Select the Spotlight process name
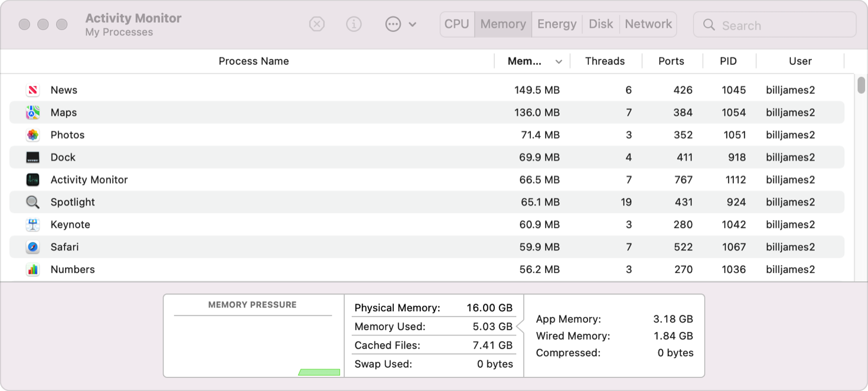Screen dimensions: 868x391 (73, 202)
